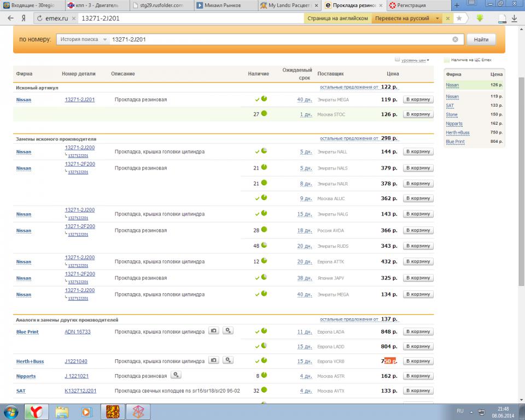Open the game icon with Chinese characters in taskbar
This screenshot has width=525, height=420.
[x=113, y=412]
